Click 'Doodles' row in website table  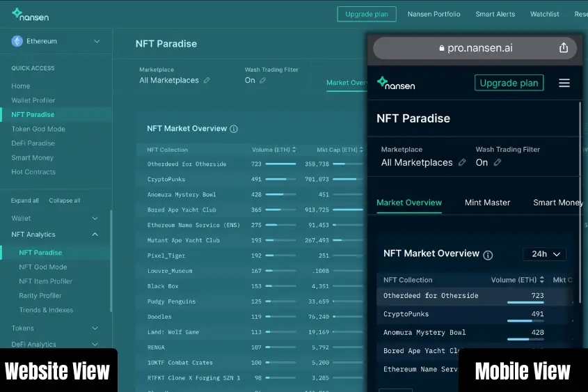[250, 317]
